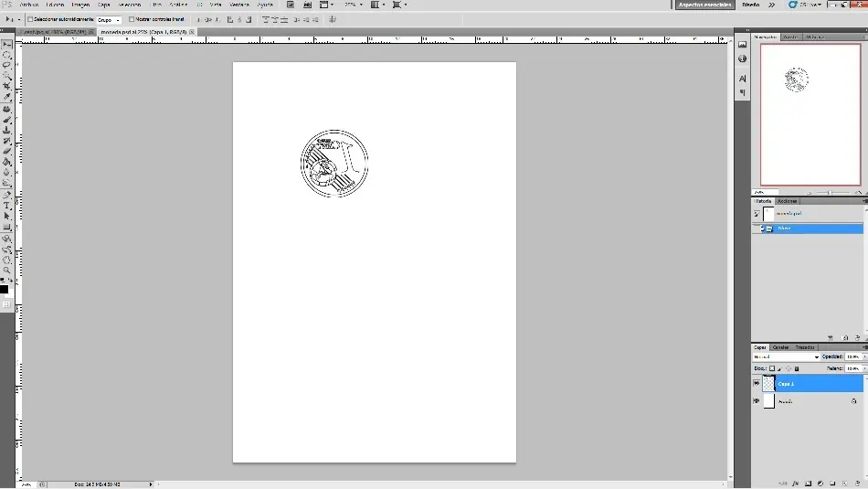Delete state trash icon in History panel
The width and height of the screenshot is (868, 489).
pos(857,338)
